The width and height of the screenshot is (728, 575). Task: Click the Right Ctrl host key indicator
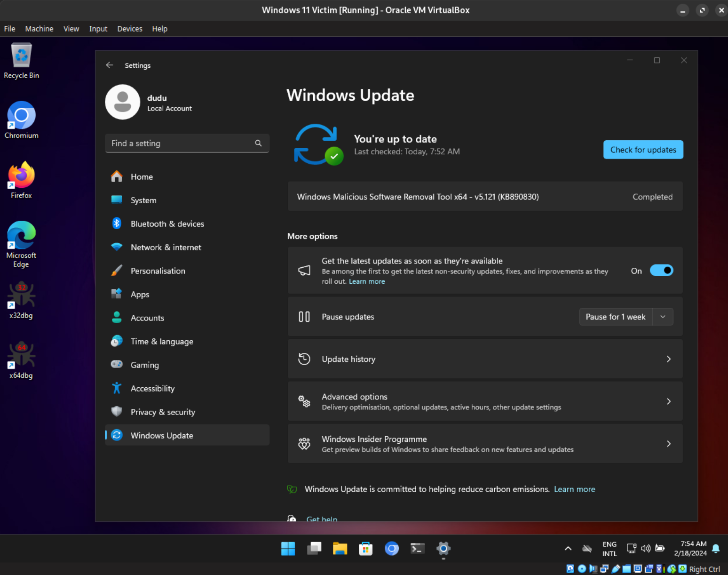point(704,569)
